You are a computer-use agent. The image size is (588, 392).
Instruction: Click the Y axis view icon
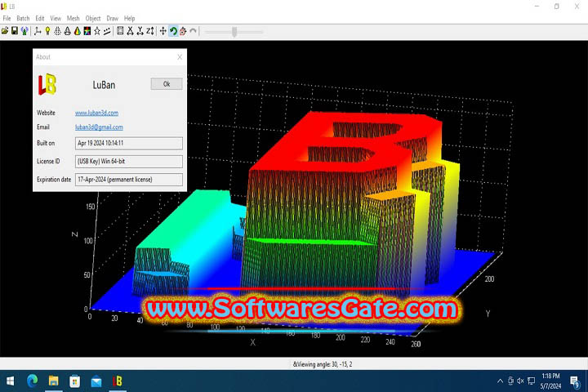click(140, 31)
